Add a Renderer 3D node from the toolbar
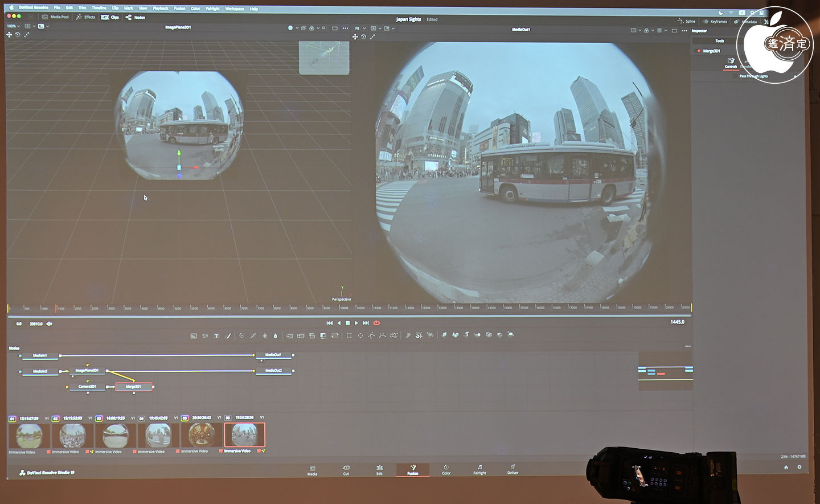Screen dimensions: 820x504 (511, 335)
